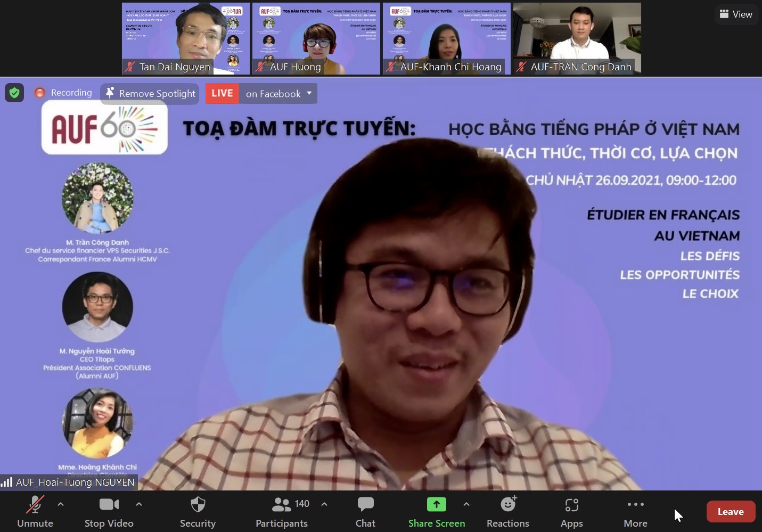Expand share screen options arrow
This screenshot has width=762, height=532.
tap(466, 504)
